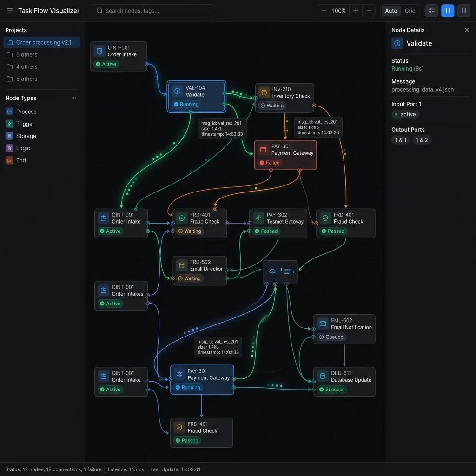Click the PAY-302 Tesmot Gateway icon

coord(258,218)
